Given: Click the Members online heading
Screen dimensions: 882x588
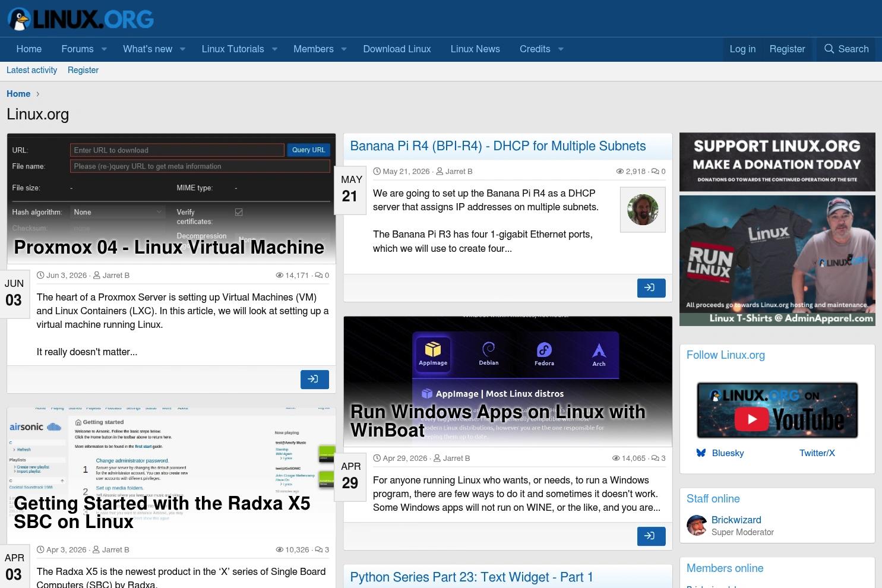Looking at the screenshot, I should coord(725,568).
